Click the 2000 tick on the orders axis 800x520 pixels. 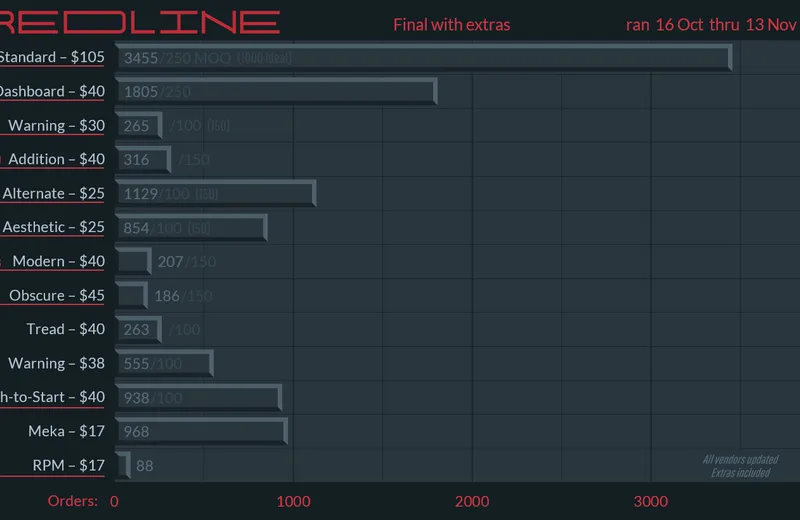coord(472,502)
